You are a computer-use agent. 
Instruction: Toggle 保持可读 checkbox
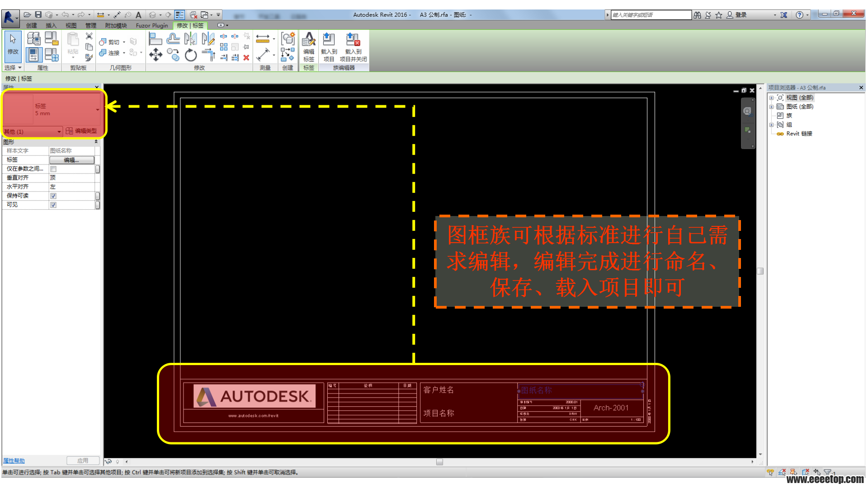coord(53,196)
